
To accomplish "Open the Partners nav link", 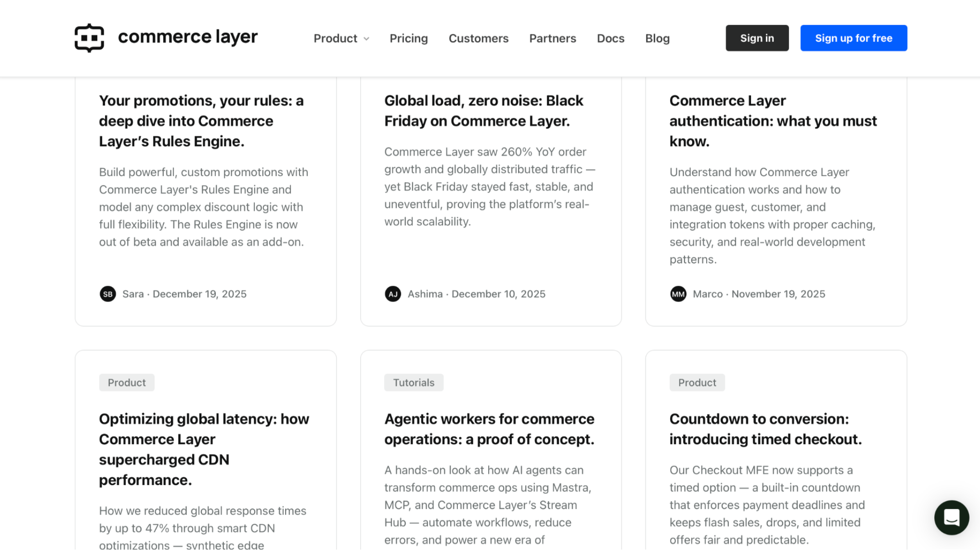I will tap(552, 38).
